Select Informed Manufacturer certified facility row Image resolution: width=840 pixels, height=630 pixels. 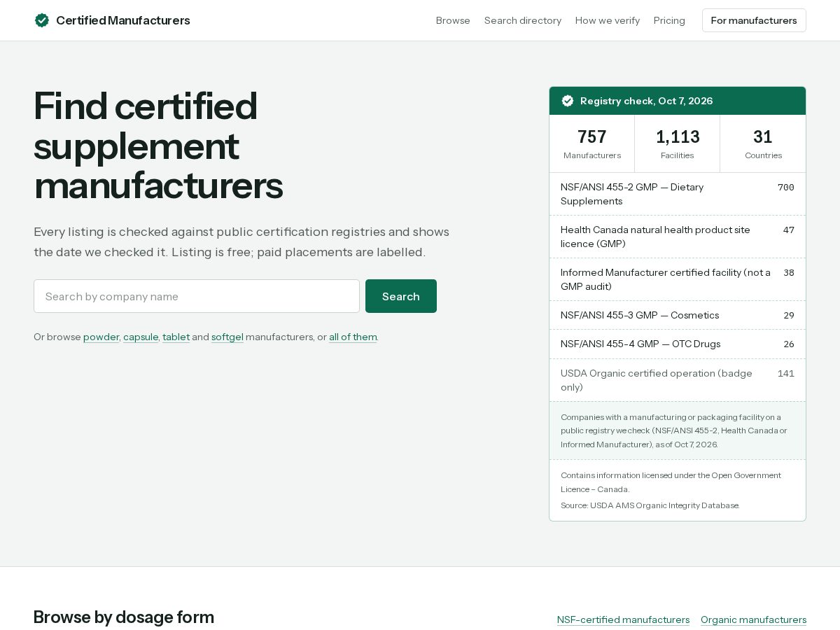678,279
